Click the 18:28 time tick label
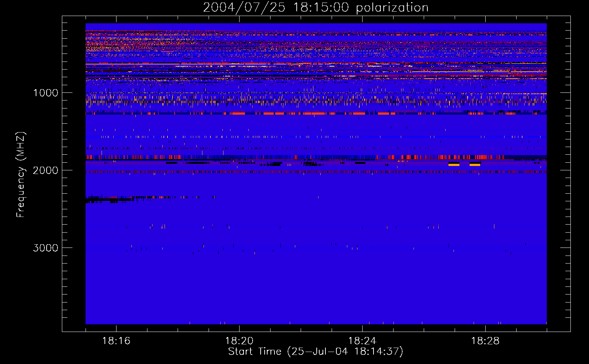 pos(485,341)
